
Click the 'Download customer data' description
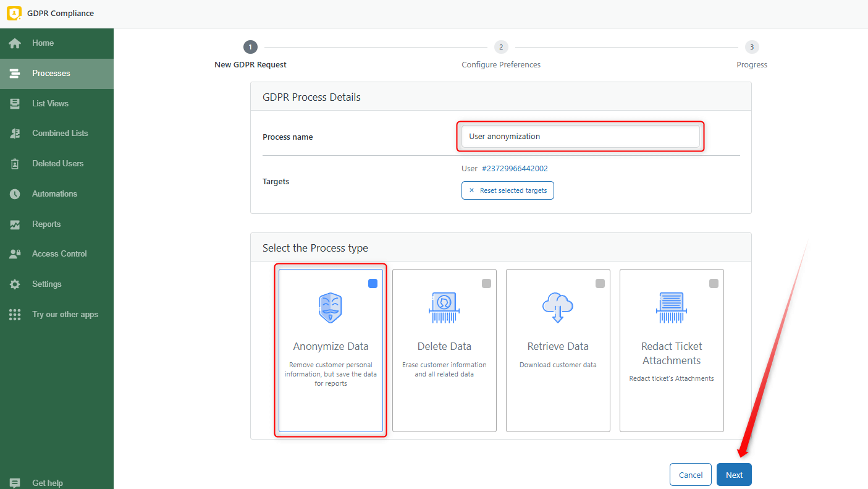[558, 365]
